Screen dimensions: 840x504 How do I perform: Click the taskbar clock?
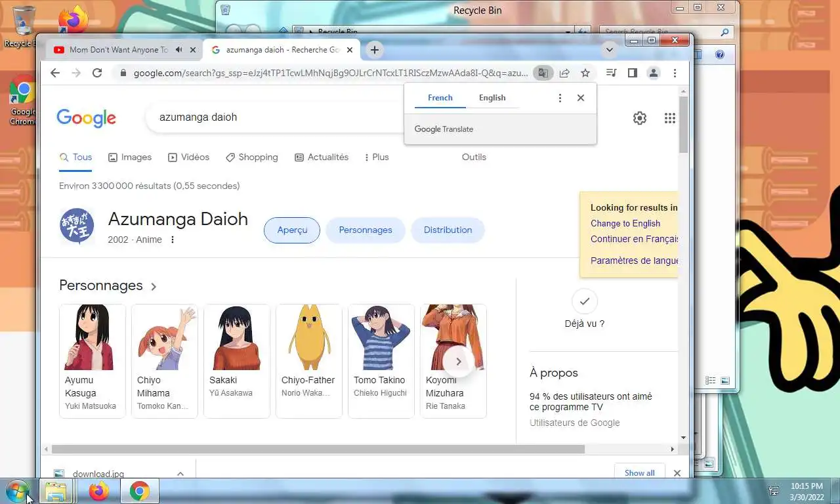[x=807, y=492]
